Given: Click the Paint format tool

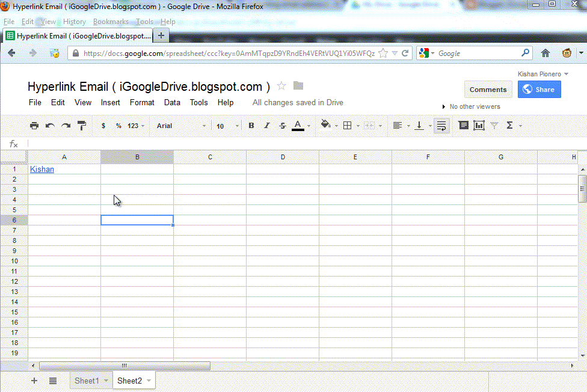Looking at the screenshot, I should (81, 126).
